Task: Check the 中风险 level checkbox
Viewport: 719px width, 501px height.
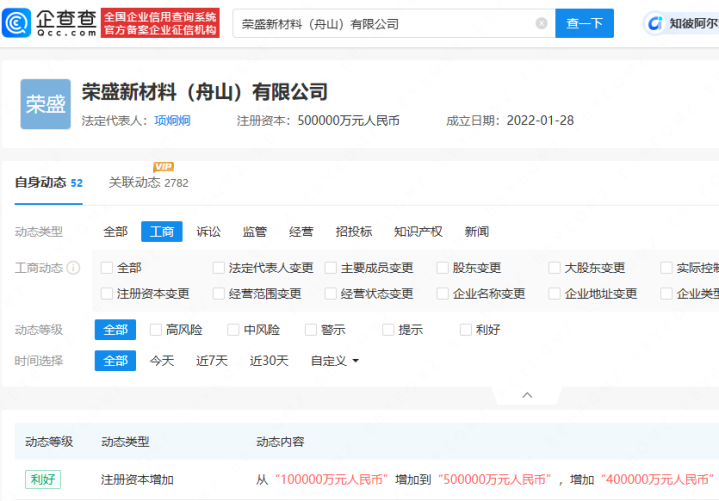Action: 233,330
